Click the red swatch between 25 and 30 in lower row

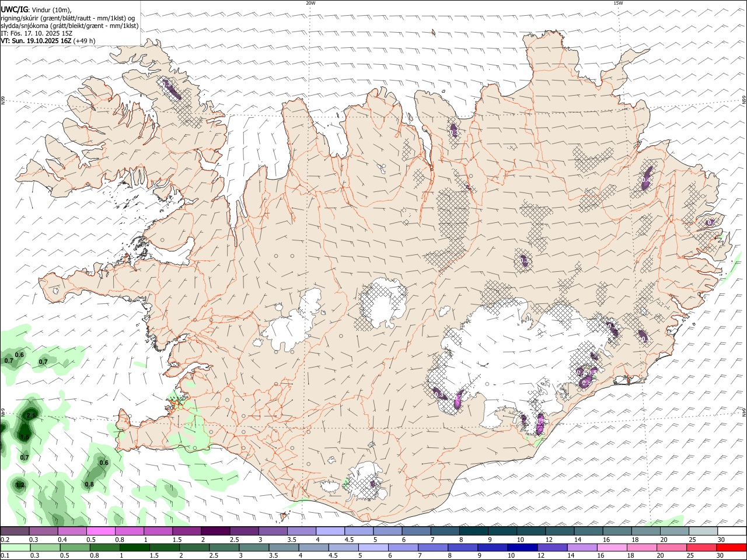(x=701, y=547)
